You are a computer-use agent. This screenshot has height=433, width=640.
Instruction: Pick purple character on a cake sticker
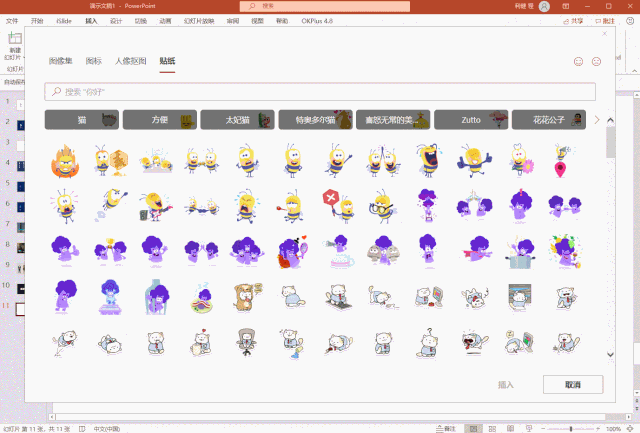coord(340,251)
